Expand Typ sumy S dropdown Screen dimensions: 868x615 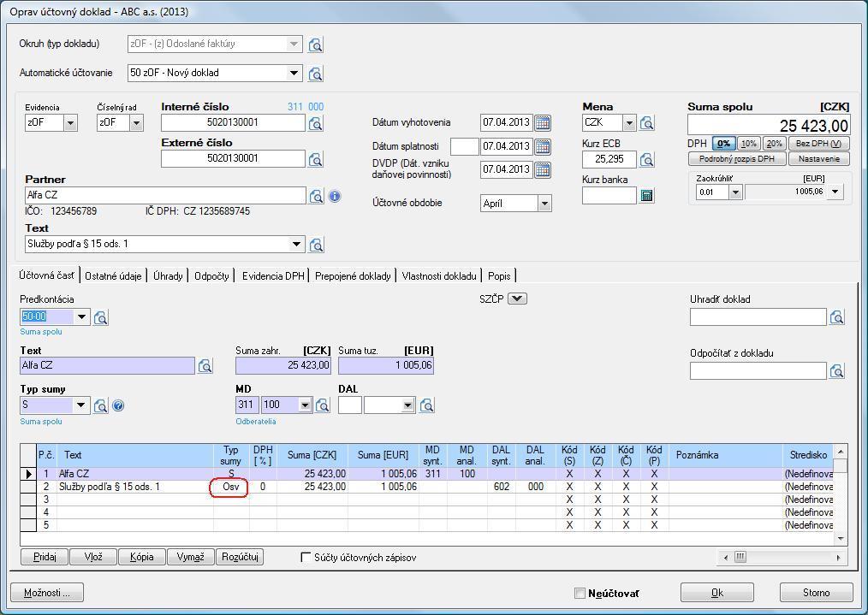tap(80, 405)
